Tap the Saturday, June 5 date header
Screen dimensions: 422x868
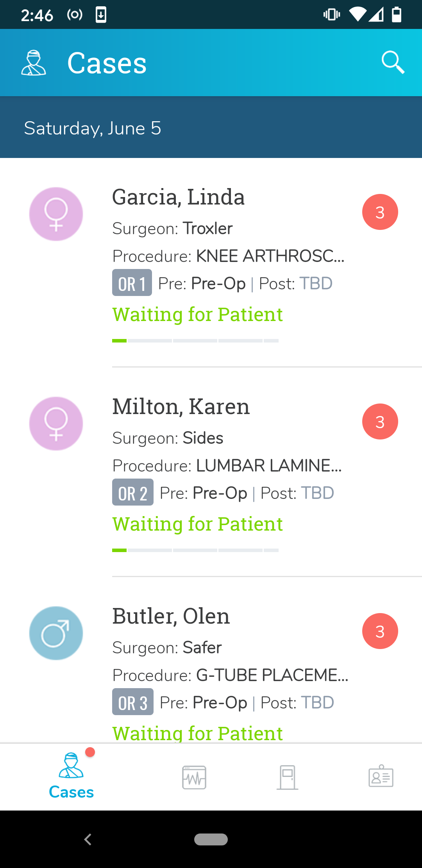93,128
